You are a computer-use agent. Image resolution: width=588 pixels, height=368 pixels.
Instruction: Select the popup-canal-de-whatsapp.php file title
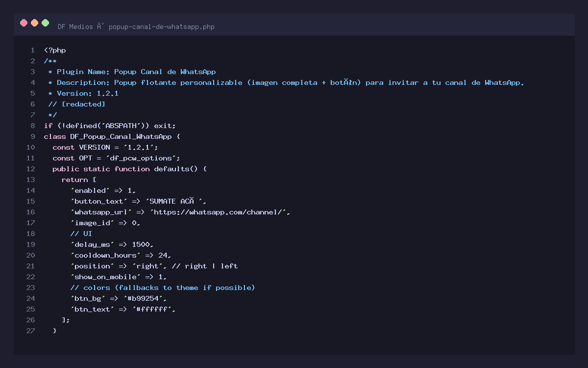161,26
